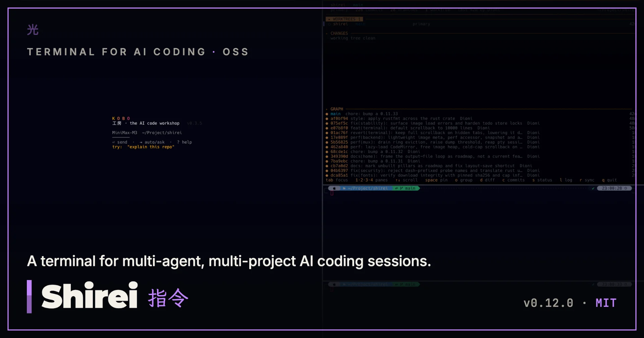Click the 'explain this repo' suggestion
Screen dimensions: 644x338
coord(151,147)
